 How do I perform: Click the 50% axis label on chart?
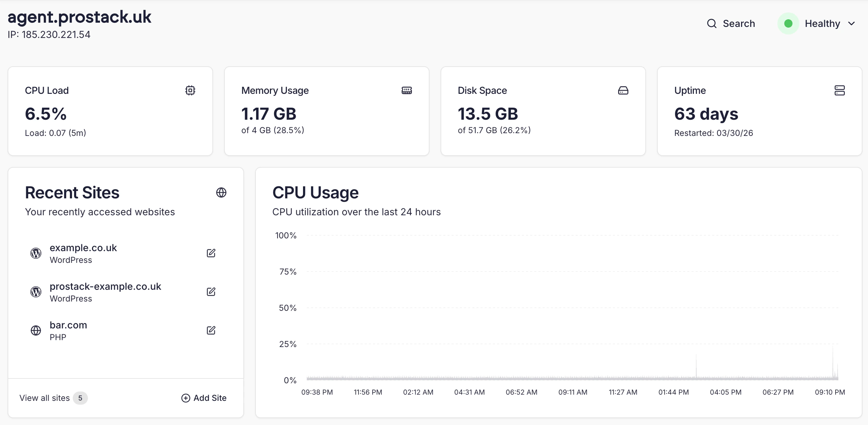pyautogui.click(x=288, y=308)
